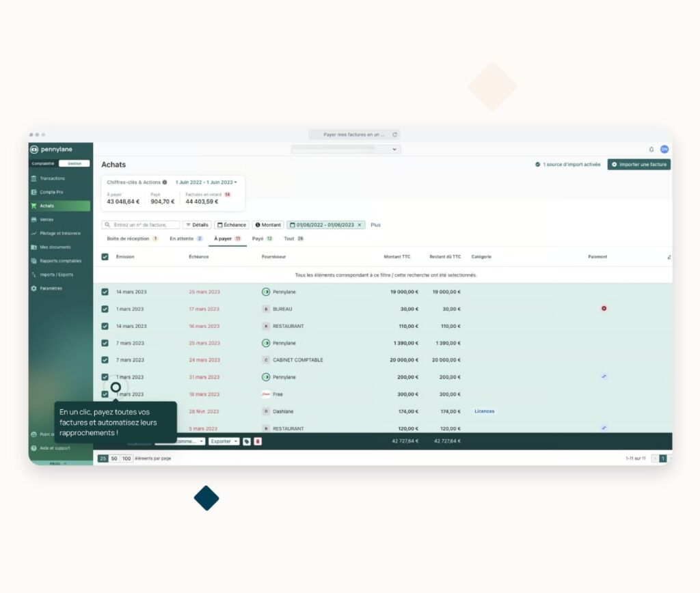
Task: Switch to Gestion mode
Action: (74, 164)
